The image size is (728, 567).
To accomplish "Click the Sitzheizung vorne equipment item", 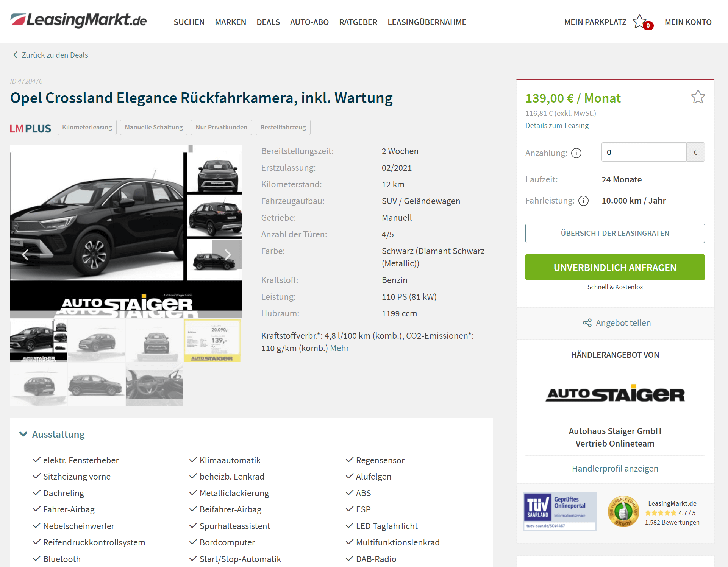I will click(77, 477).
